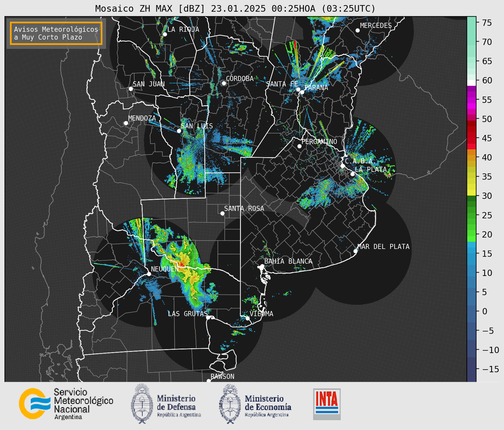Image resolution: width=504 pixels, height=430 pixels.
Task: Click the MAR DEL PLATA label text
Action: [x=384, y=247]
